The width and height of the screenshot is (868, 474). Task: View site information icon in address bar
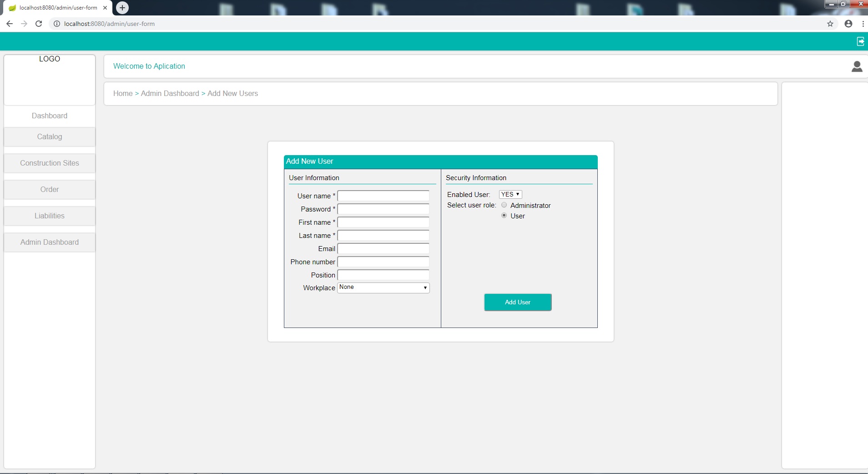57,24
